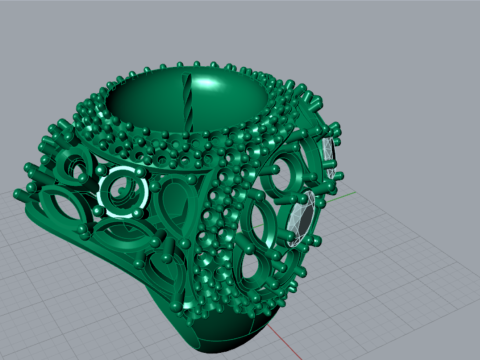Select the upper wireframe gem on ring edge

click(328, 157)
